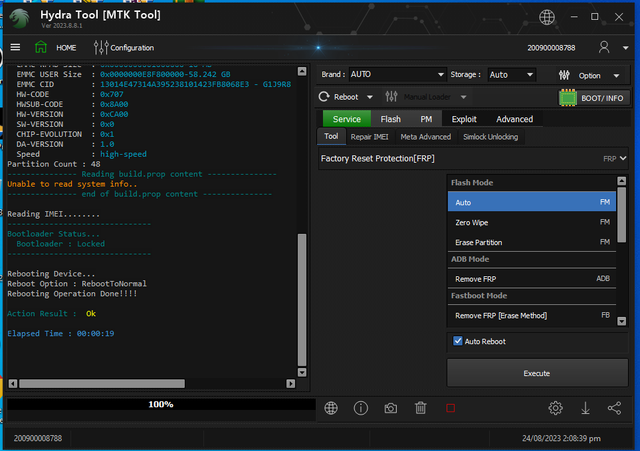Open the Brand AUTO dropdown
This screenshot has height=451, width=640.
(397, 75)
